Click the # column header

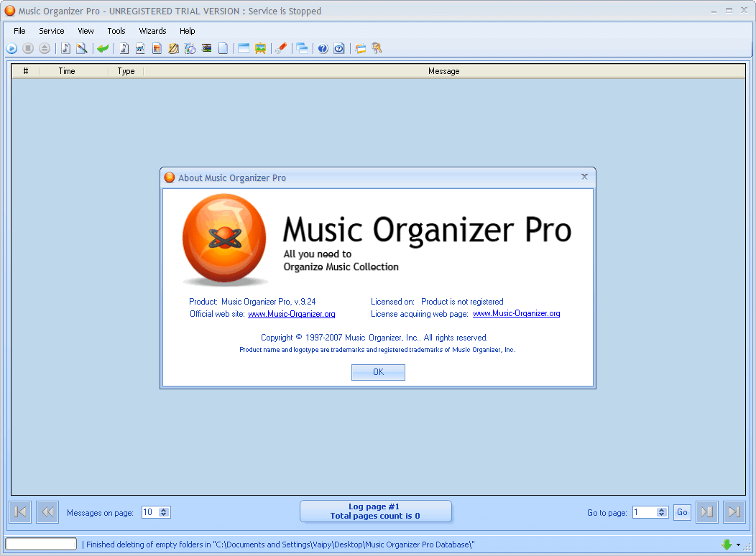click(26, 71)
